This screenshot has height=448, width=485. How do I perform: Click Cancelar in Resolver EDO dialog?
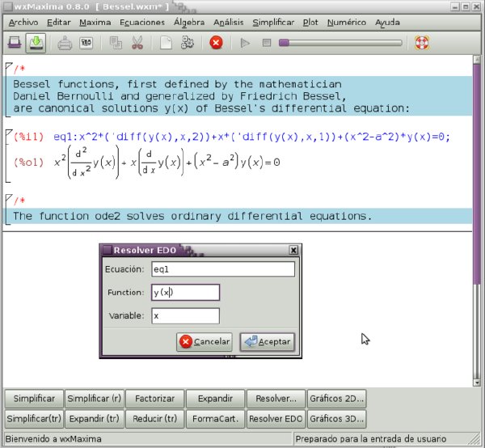pos(205,342)
